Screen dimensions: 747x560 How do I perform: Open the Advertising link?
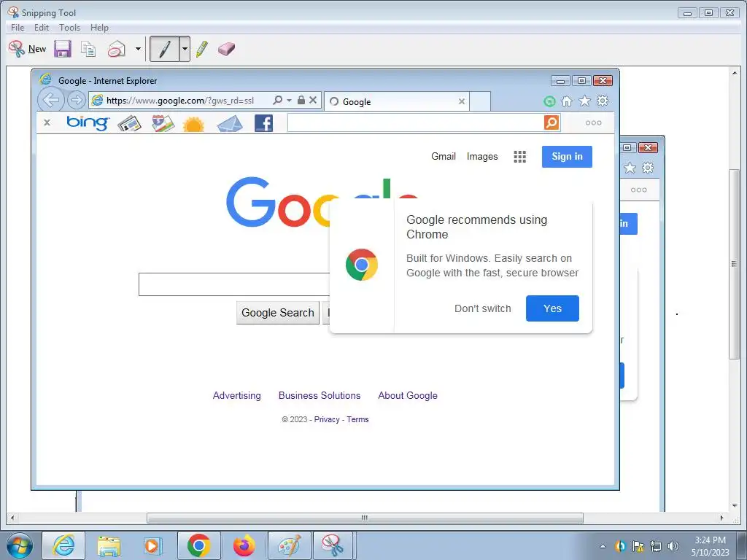coord(237,396)
